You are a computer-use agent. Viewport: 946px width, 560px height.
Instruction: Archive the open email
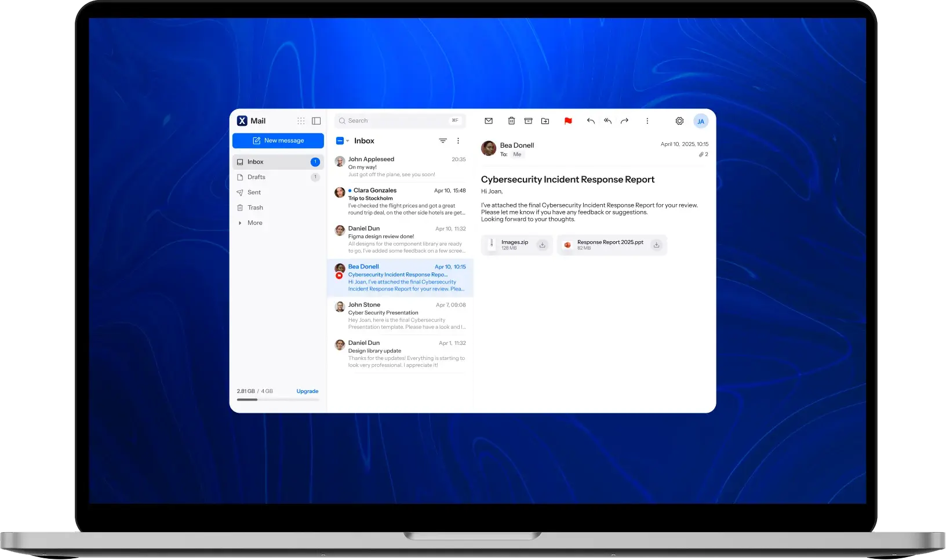tap(528, 121)
